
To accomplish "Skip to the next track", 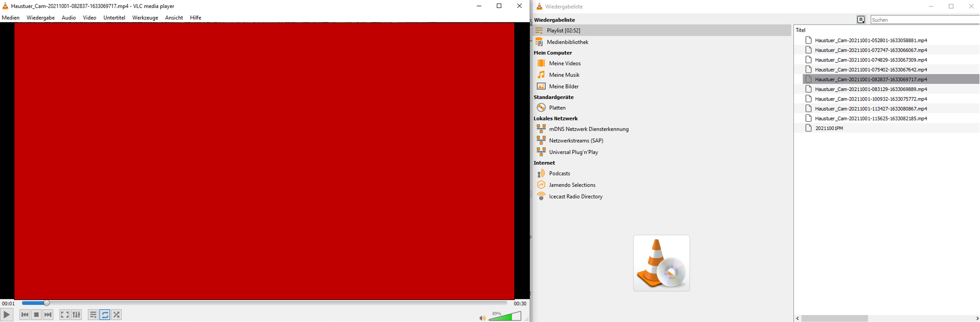I will coord(48,314).
